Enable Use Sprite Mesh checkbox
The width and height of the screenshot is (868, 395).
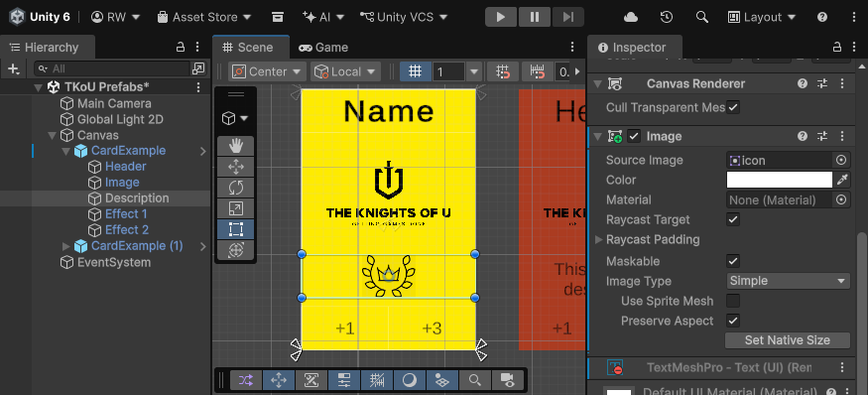(x=733, y=301)
